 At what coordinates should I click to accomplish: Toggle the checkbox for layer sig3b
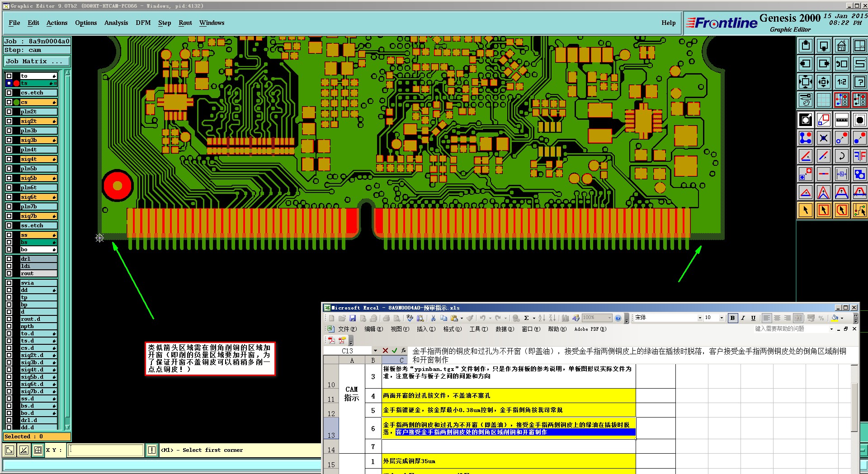(9, 140)
